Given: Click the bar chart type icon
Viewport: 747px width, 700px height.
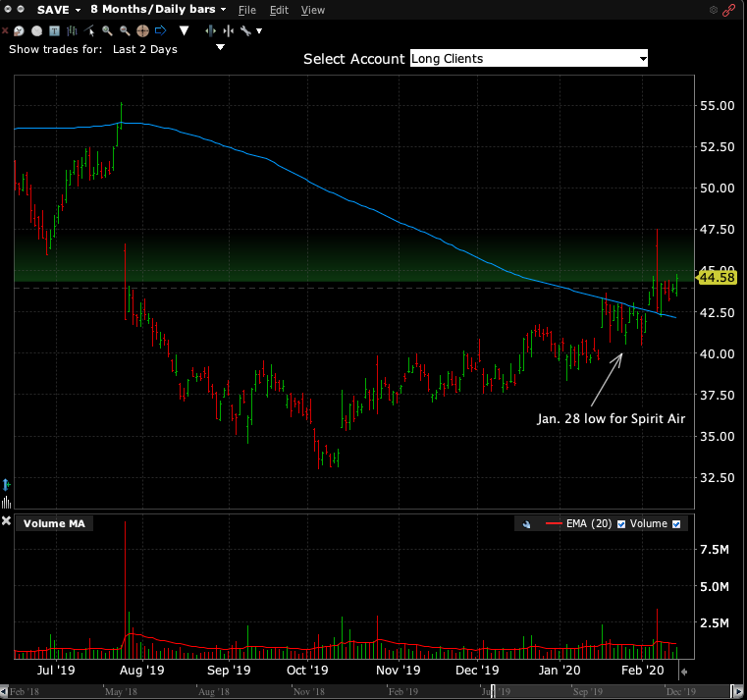Looking at the screenshot, I should [72, 31].
